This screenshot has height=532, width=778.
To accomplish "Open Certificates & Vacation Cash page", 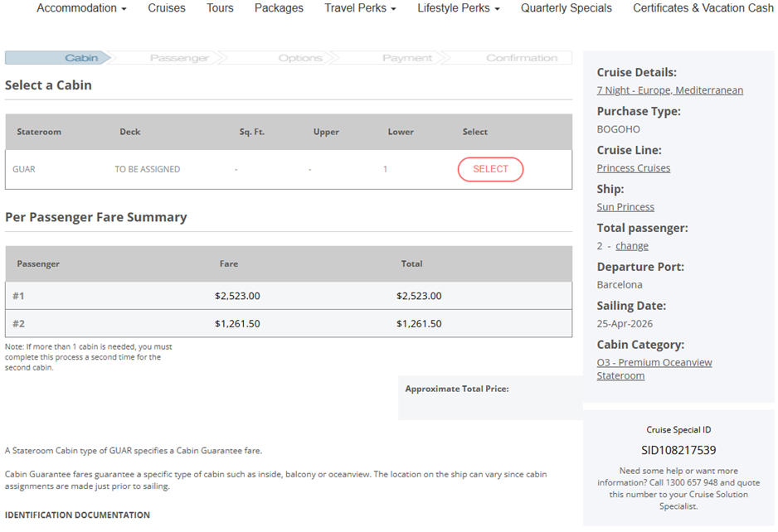I will pyautogui.click(x=703, y=8).
